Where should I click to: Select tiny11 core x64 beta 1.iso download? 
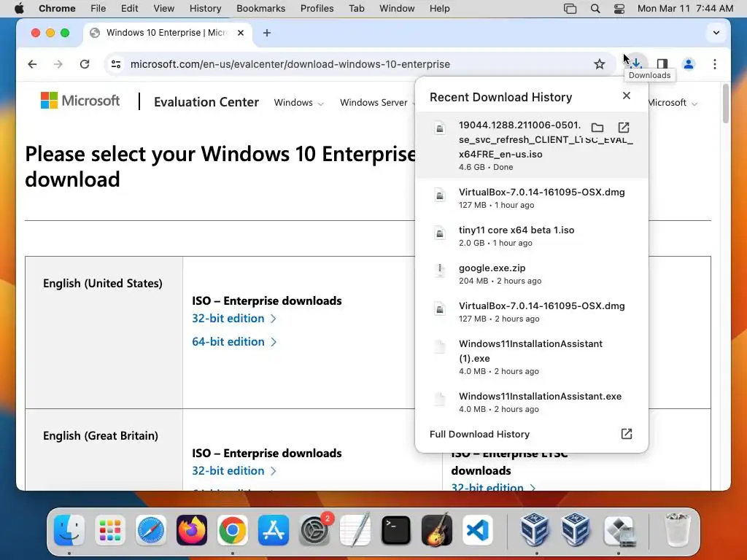click(x=531, y=236)
